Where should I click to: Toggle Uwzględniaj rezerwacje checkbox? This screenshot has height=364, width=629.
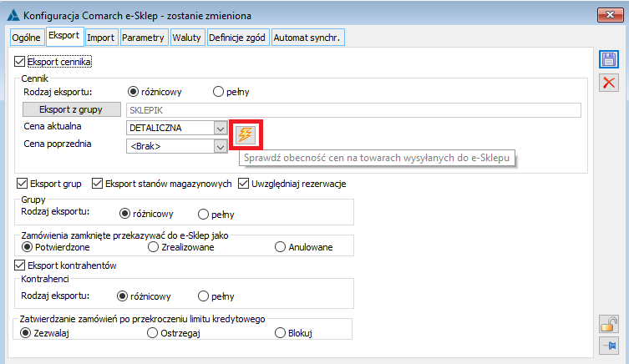[243, 184]
